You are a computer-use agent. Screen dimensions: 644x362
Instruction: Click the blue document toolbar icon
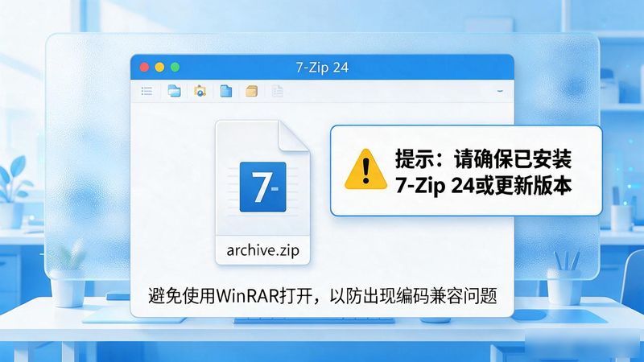click(x=226, y=91)
